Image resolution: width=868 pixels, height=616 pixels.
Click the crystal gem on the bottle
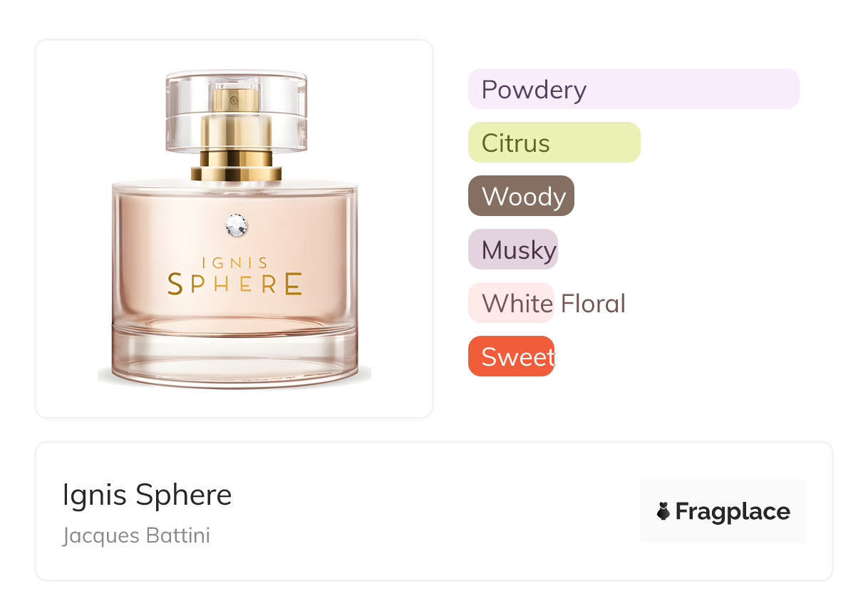[236, 225]
